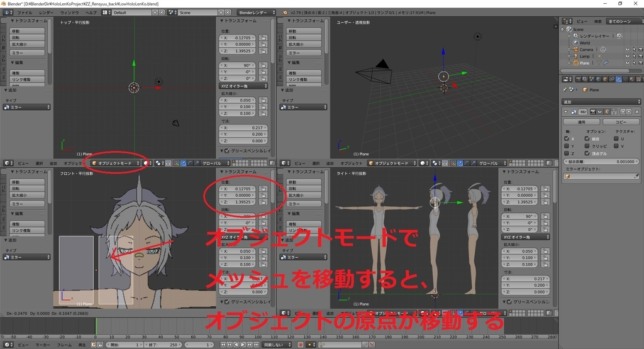
Task: Move the Mirror modifier down
Action: (x=629, y=112)
